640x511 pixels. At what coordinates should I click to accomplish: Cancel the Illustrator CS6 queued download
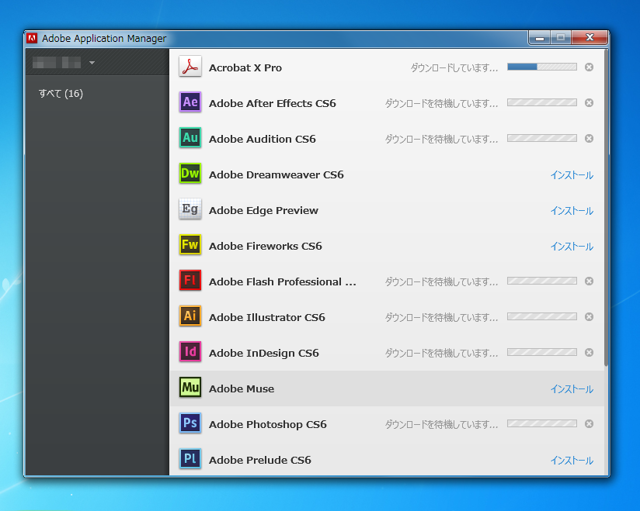(x=589, y=317)
